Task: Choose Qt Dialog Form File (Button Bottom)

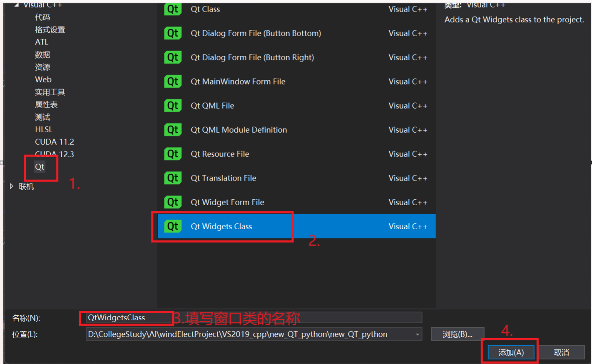Action: coord(296,33)
